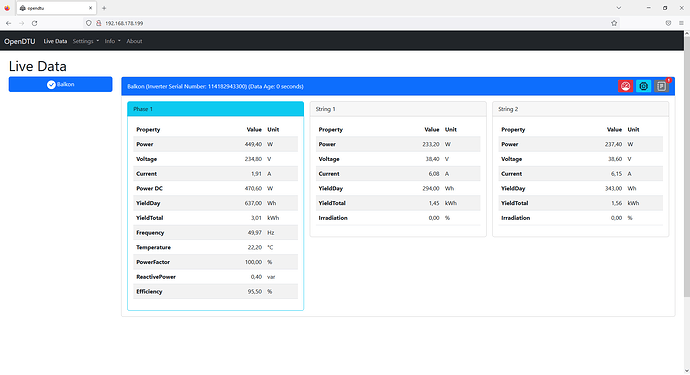Screen dimensions: 690x375
Task: Select Phase 1 Power value 449,40
Action: pyautogui.click(x=253, y=144)
